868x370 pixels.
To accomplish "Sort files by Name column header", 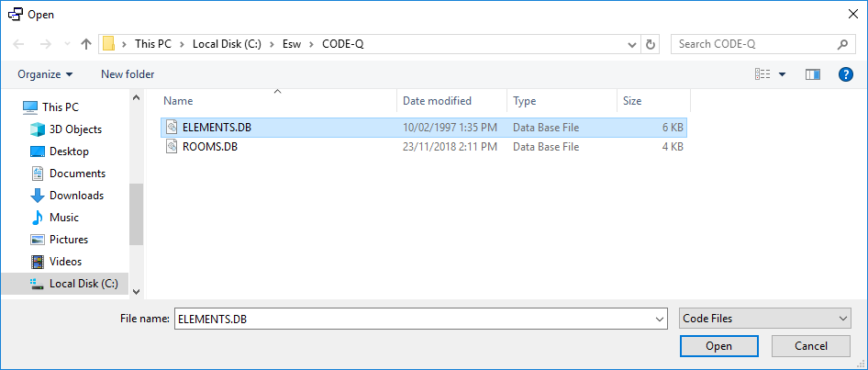I will [179, 101].
